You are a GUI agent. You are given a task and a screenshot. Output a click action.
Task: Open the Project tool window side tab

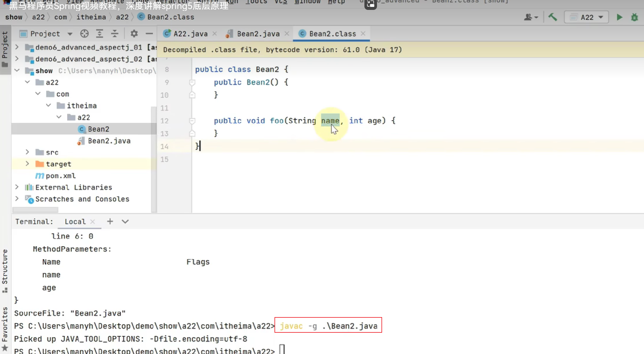5,49
